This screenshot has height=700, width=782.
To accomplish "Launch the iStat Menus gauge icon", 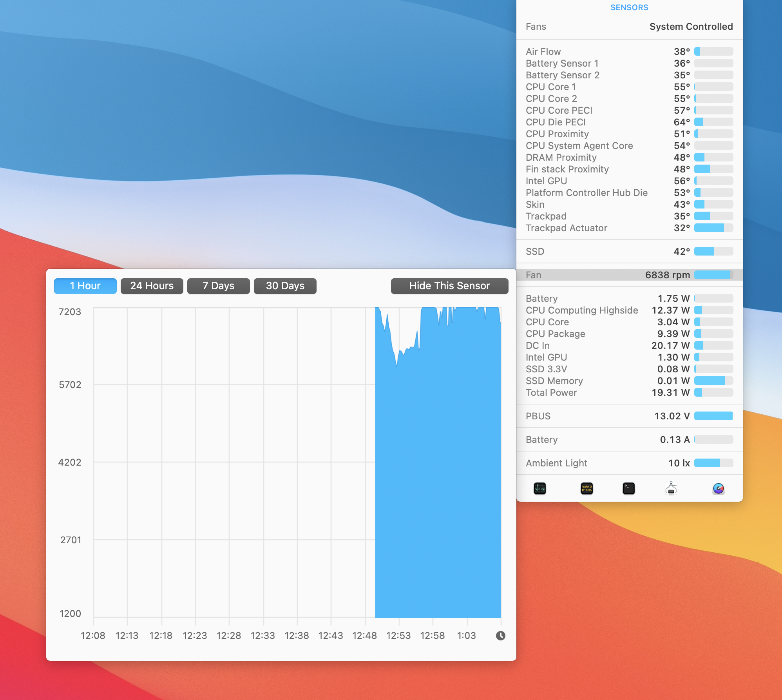I will click(x=718, y=488).
